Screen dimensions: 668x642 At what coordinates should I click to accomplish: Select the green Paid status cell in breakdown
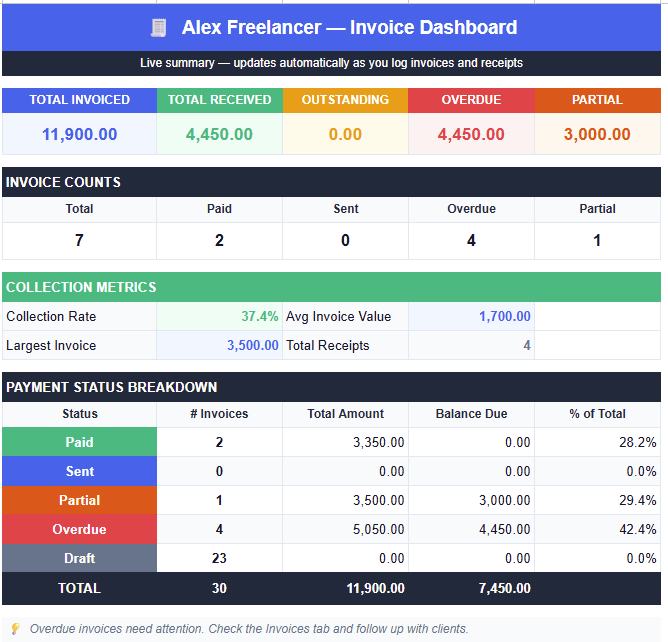click(x=79, y=442)
